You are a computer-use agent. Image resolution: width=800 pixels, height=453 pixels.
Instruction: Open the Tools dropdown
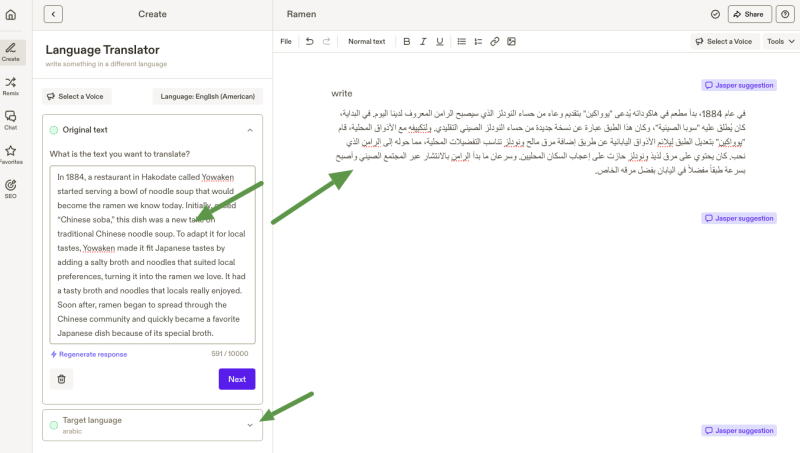point(781,41)
